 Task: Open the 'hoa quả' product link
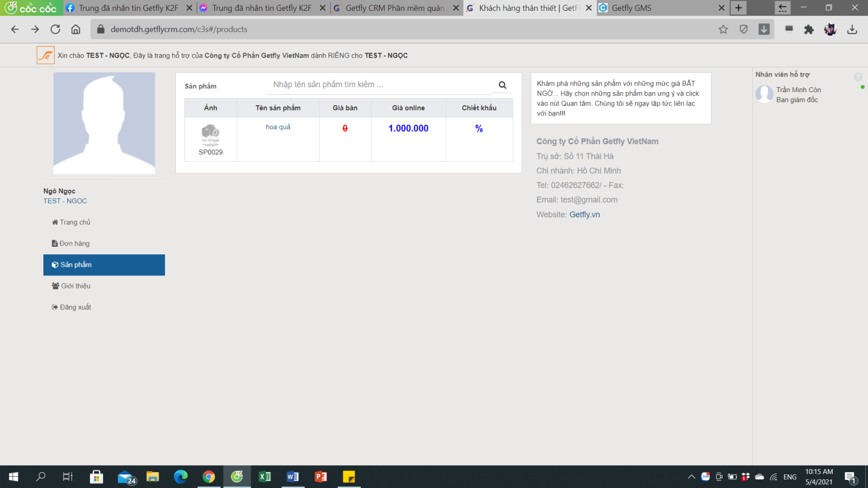(x=278, y=127)
